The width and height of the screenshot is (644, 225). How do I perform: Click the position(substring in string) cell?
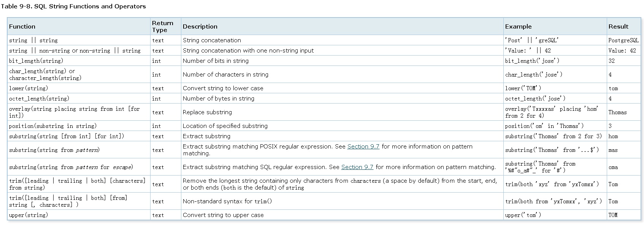(x=53, y=126)
